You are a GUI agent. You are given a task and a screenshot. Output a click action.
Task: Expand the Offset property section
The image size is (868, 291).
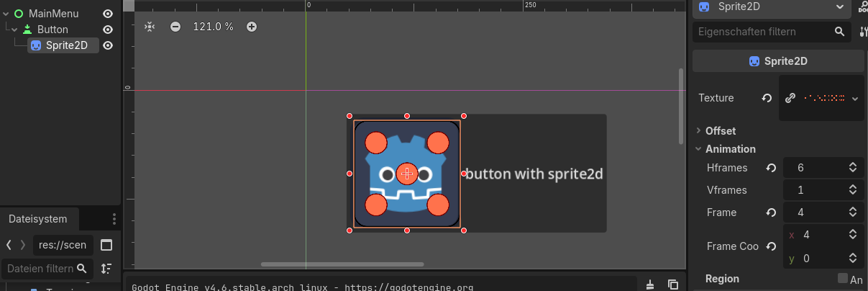721,131
